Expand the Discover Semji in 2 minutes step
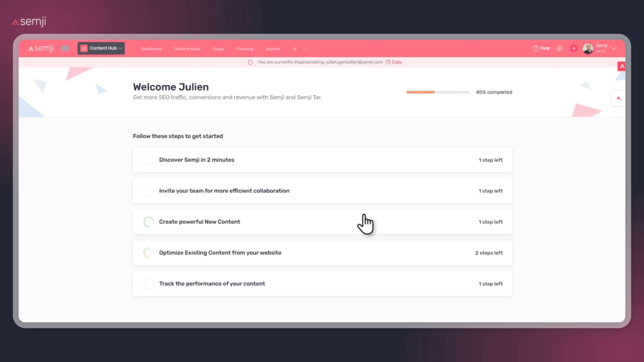The image size is (644, 362). (x=323, y=160)
